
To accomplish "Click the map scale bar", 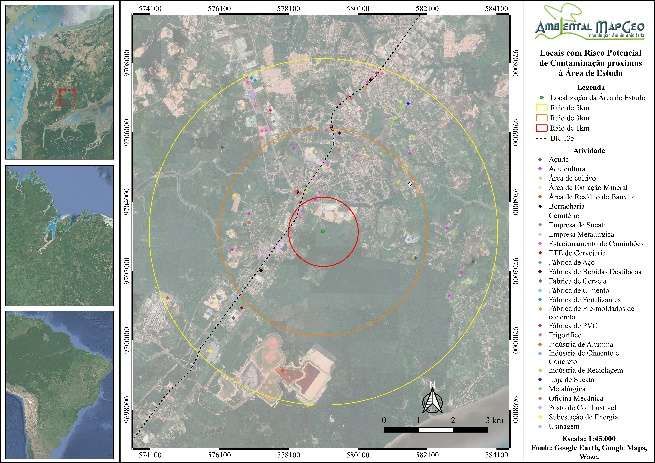I will click(435, 430).
